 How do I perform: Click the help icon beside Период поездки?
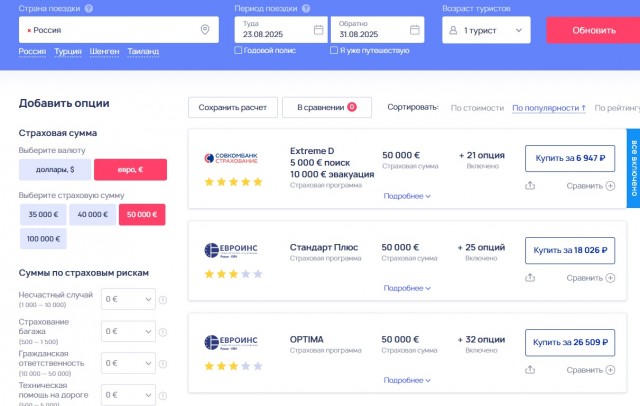(x=306, y=8)
